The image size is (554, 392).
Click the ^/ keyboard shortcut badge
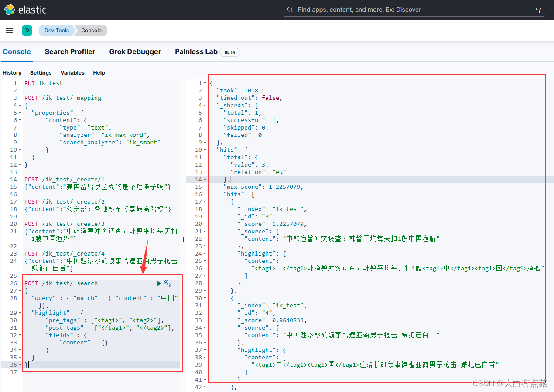(538, 9)
